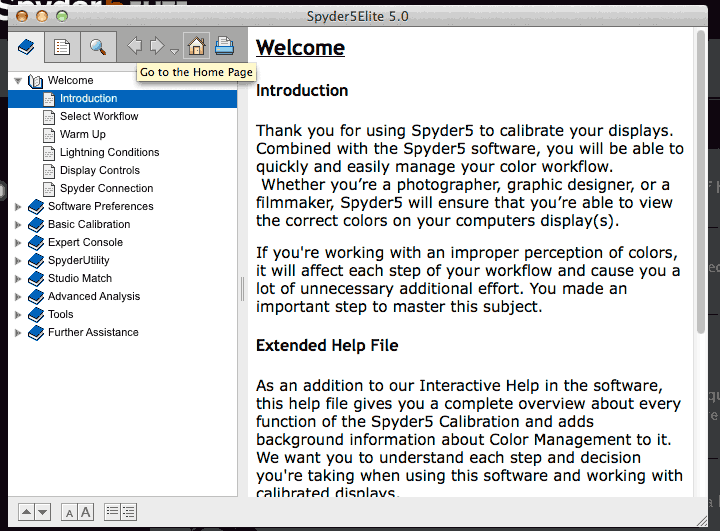The width and height of the screenshot is (720, 531).
Task: Click the SpyderUtility book icon
Action: click(36, 260)
